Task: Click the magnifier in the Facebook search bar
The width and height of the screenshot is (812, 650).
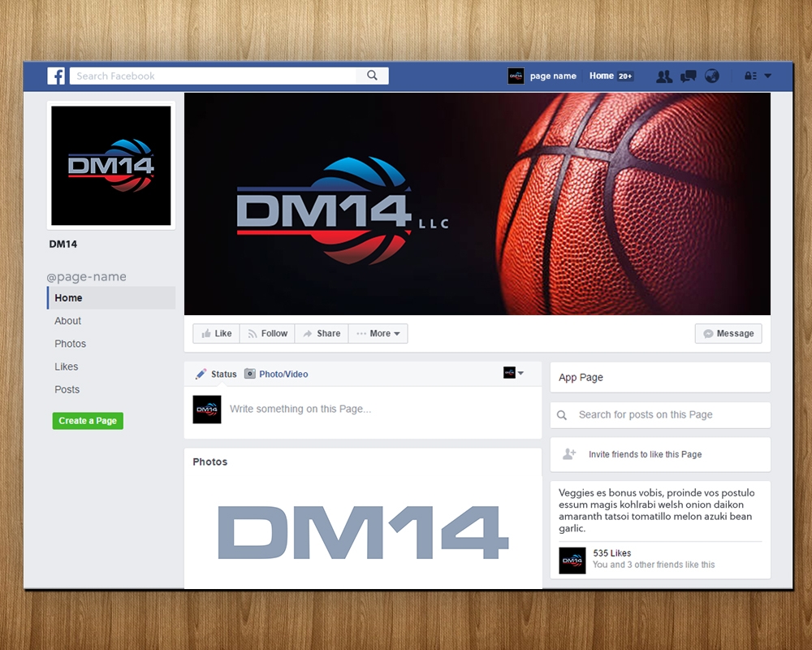Action: (x=372, y=75)
